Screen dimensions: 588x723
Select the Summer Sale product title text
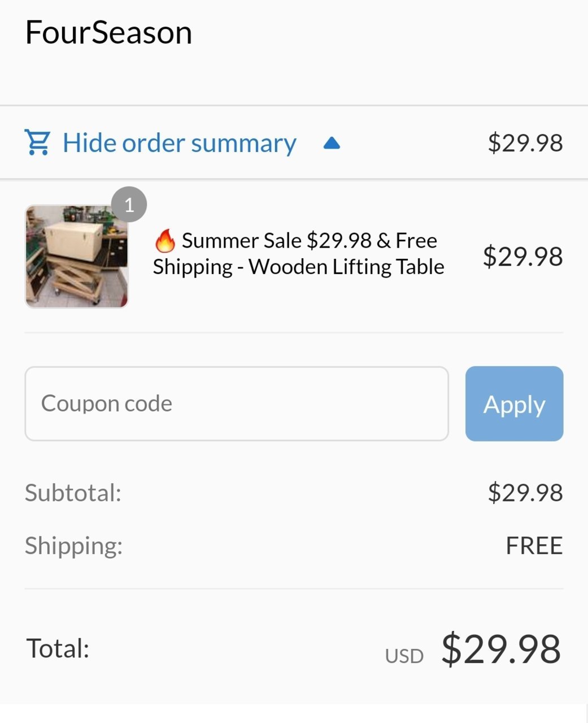pyautogui.click(x=299, y=254)
